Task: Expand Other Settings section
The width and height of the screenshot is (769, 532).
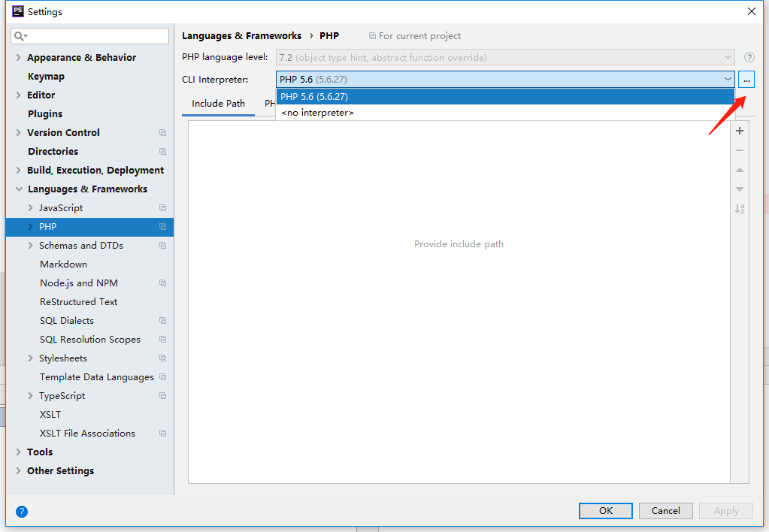Action: [x=18, y=470]
